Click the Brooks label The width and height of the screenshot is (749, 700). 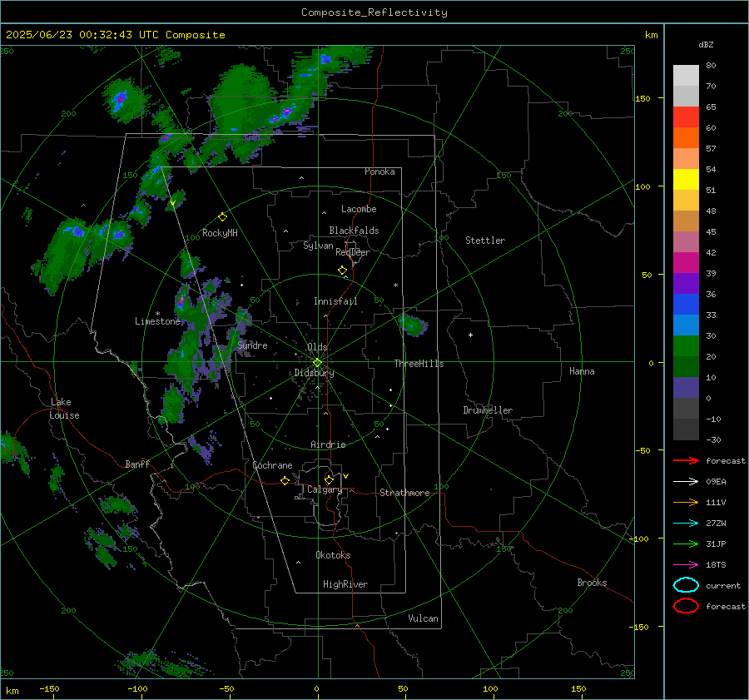point(592,583)
